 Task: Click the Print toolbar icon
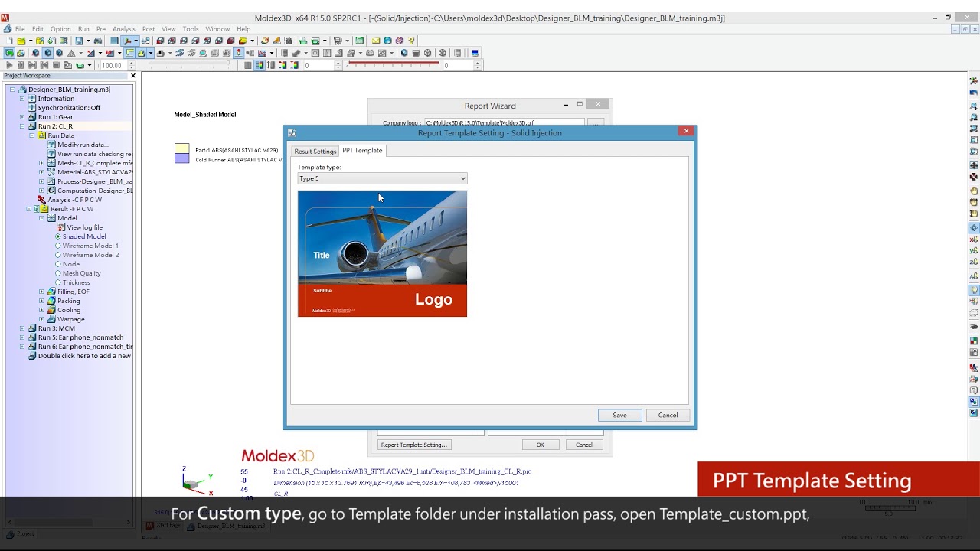[98, 41]
